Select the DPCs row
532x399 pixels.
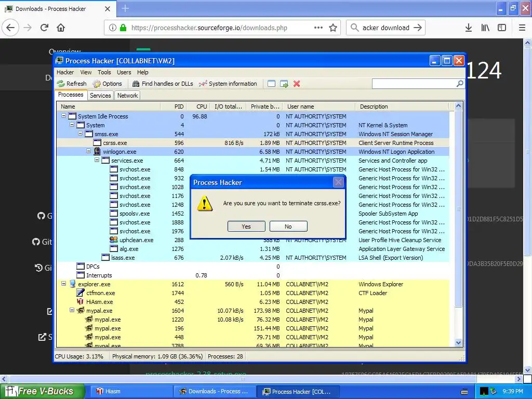pos(253,267)
